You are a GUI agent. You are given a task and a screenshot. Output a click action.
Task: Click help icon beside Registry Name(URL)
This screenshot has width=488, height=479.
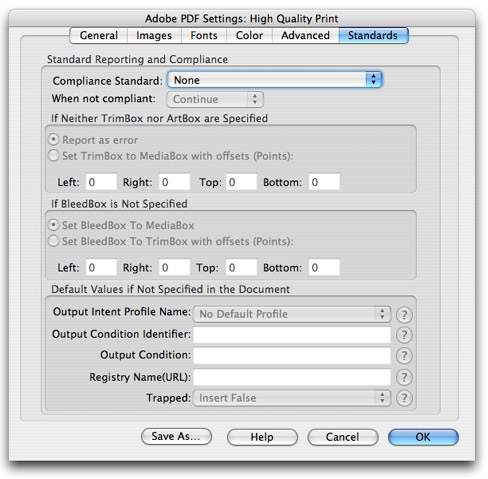pyautogui.click(x=404, y=377)
